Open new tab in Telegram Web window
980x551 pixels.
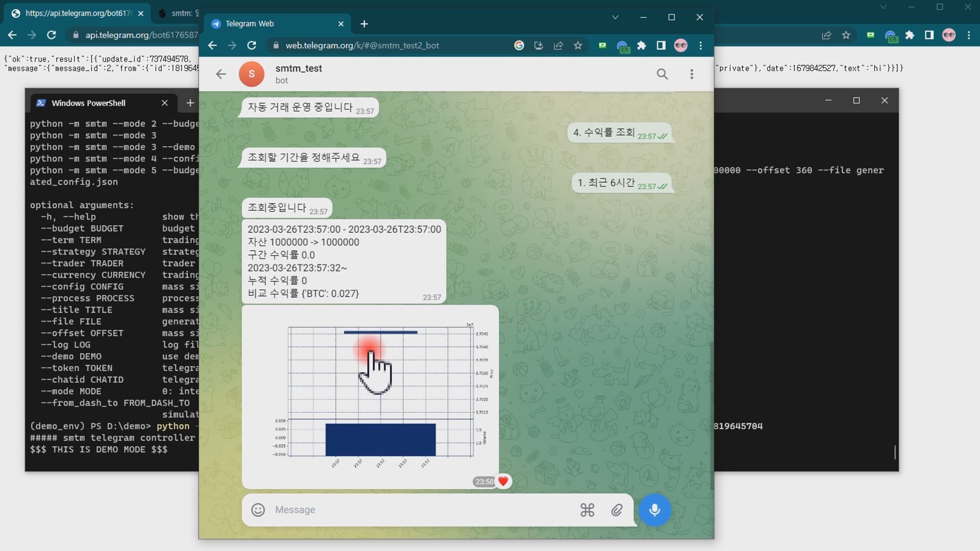(364, 24)
